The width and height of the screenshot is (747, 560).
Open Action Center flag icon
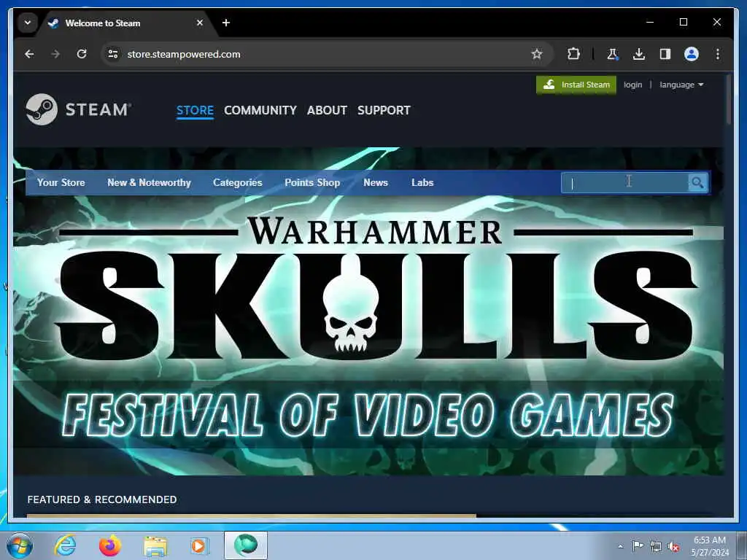click(x=638, y=545)
